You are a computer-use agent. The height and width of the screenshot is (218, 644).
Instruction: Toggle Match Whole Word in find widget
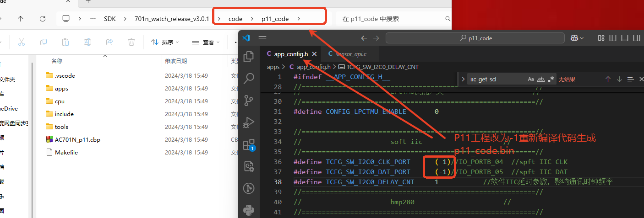pos(541,79)
